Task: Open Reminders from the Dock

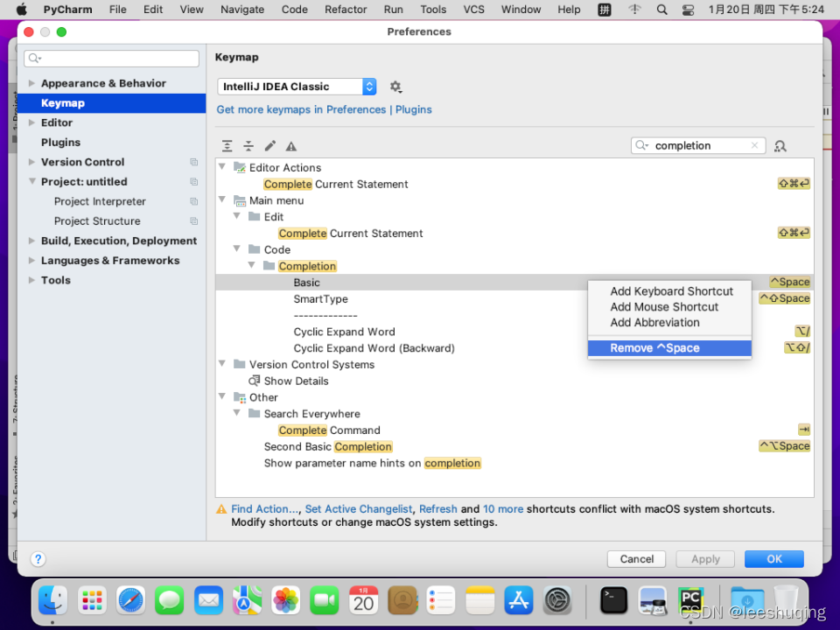Action: point(441,599)
